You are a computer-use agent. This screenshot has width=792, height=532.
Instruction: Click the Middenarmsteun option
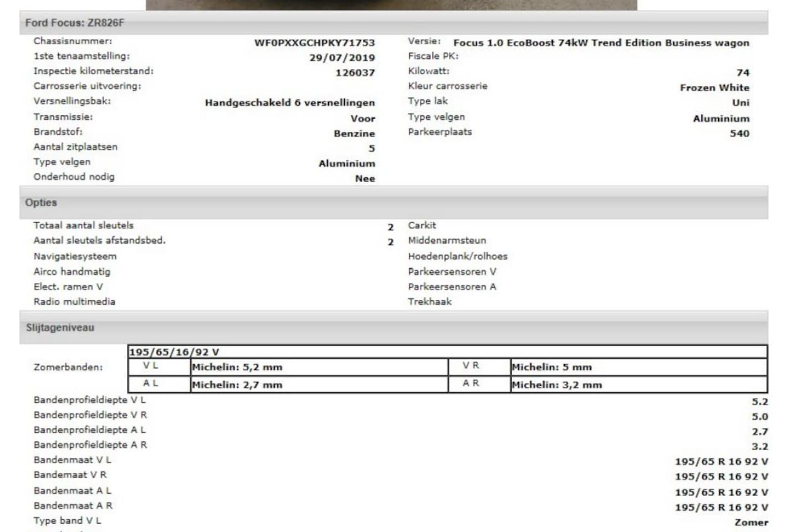(447, 240)
